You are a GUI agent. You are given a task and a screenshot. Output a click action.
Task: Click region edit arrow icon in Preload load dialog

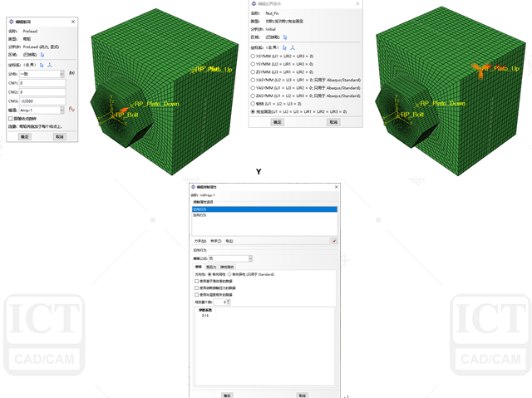pyautogui.click(x=42, y=54)
